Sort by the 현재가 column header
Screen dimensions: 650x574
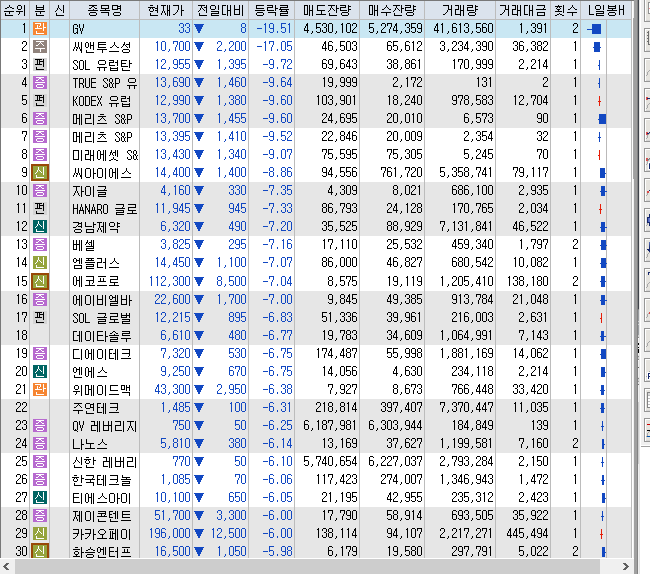[166, 10]
